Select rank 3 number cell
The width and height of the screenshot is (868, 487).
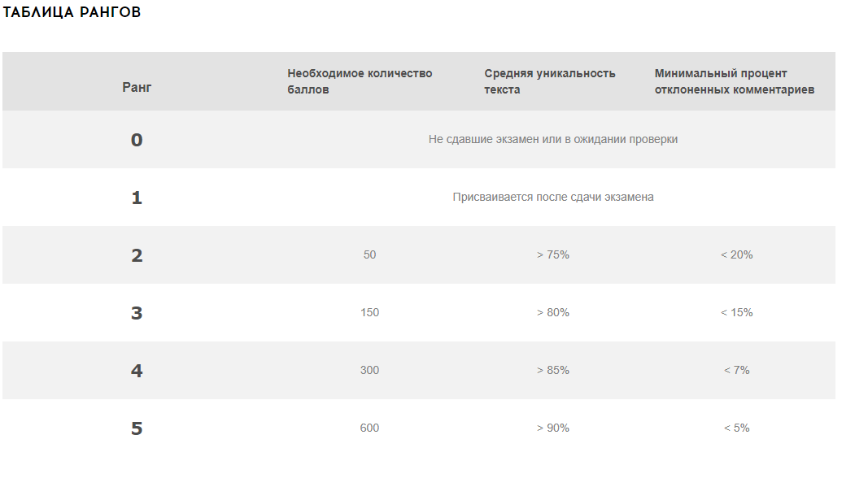(137, 313)
